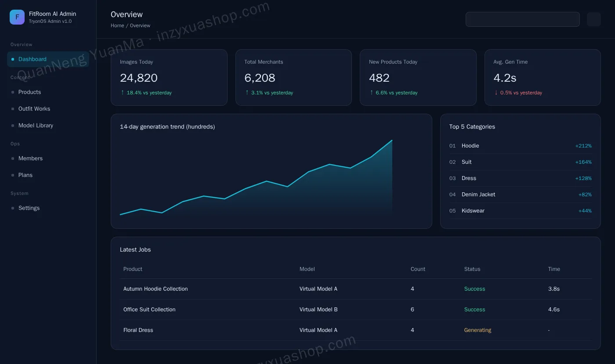The image size is (615, 364).
Task: Click the square button beside search field
Action: tap(593, 19)
